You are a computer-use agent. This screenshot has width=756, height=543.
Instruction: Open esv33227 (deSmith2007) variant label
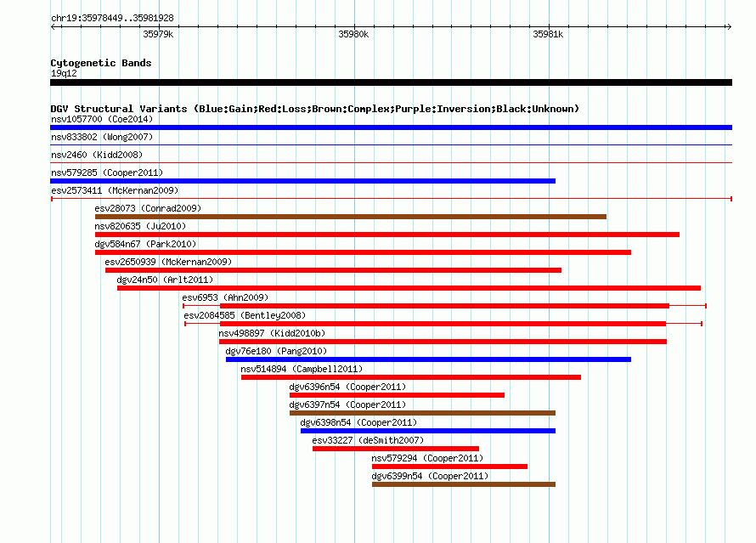pyautogui.click(x=368, y=440)
